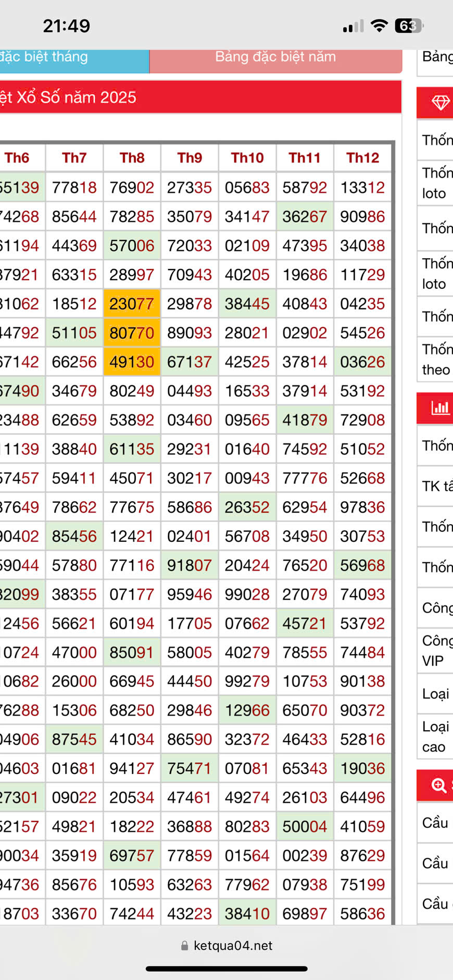Select the Th8 column header

click(132, 158)
